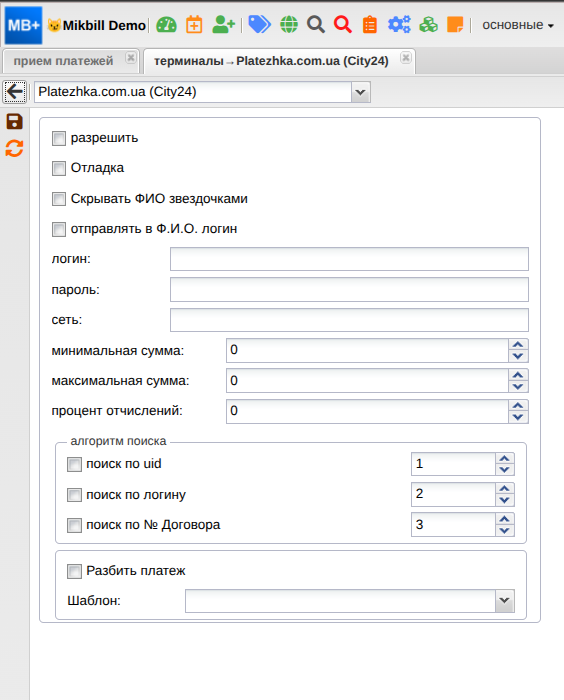Click the процент отчислений number field
The width and height of the screenshot is (564, 700).
pyautogui.click(x=367, y=411)
